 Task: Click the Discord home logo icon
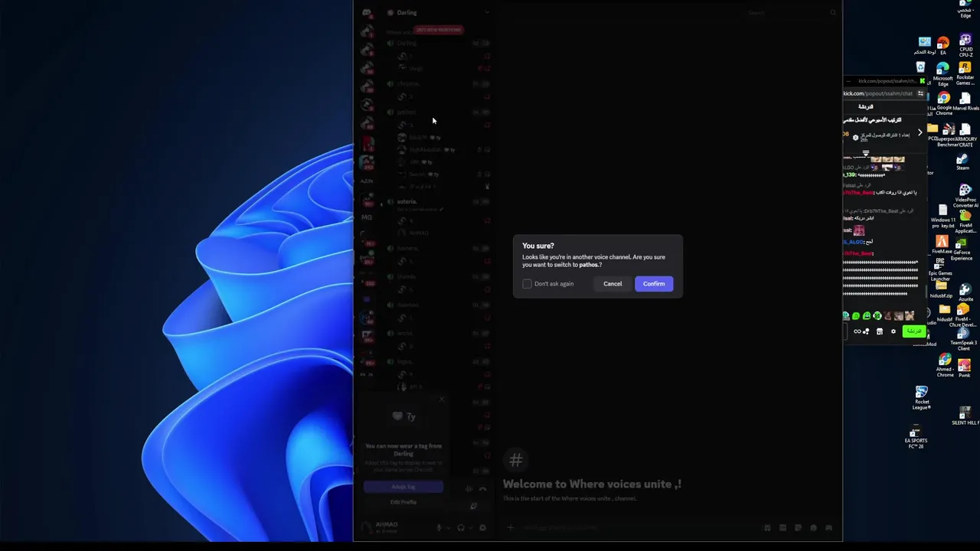[x=367, y=12]
